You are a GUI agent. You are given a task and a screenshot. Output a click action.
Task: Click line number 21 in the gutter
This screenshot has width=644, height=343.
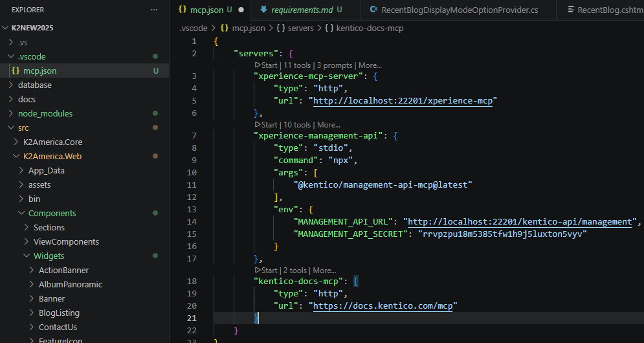[192, 318]
